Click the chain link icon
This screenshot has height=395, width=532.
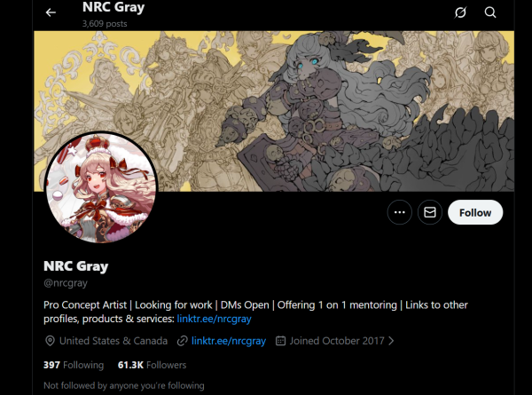pos(182,341)
